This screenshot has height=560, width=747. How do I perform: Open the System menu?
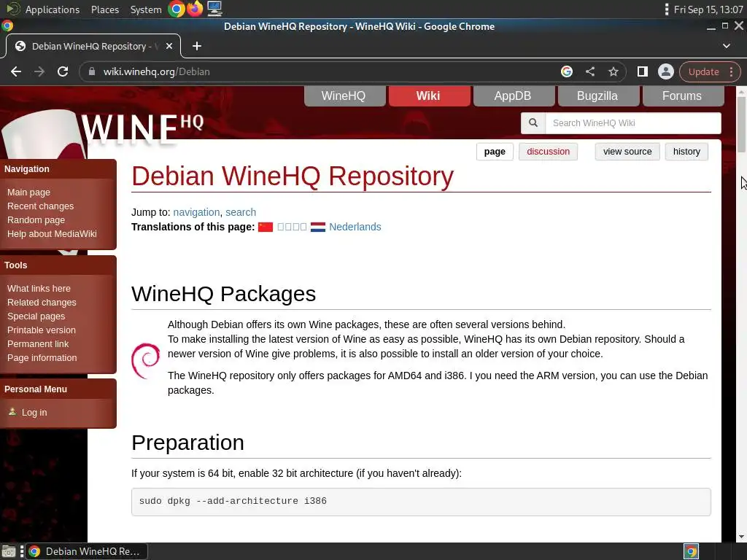coord(146,9)
